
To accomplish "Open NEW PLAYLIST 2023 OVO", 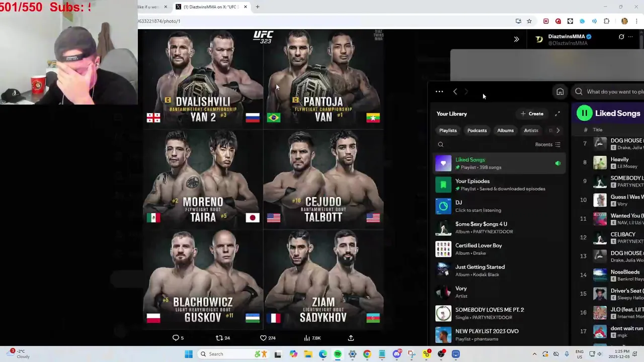I will (x=498, y=335).
